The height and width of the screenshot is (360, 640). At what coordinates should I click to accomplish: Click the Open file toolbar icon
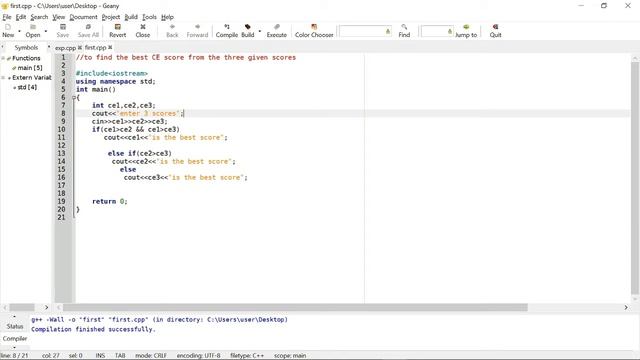[33, 31]
